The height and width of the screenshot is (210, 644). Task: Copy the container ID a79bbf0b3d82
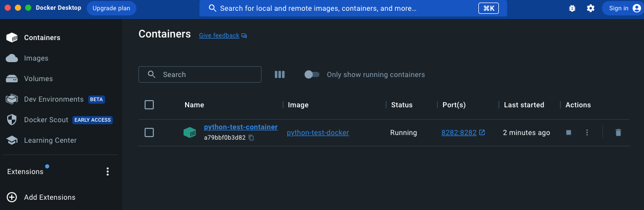251,138
